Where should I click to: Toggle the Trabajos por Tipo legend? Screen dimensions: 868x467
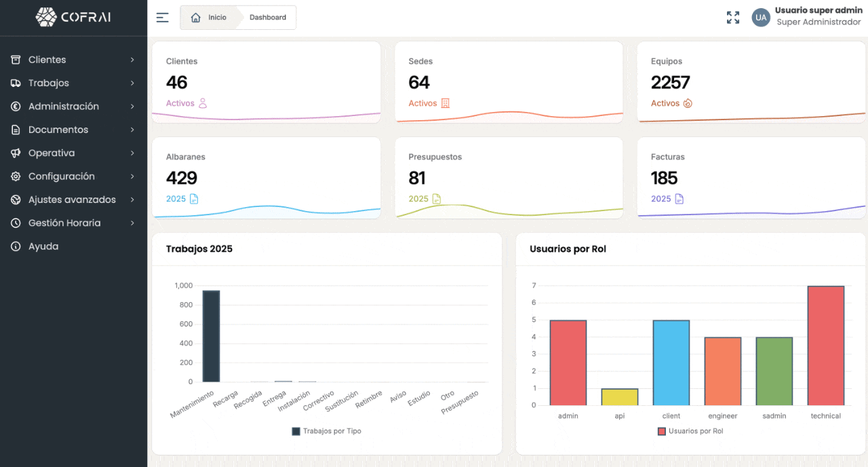[x=326, y=431]
